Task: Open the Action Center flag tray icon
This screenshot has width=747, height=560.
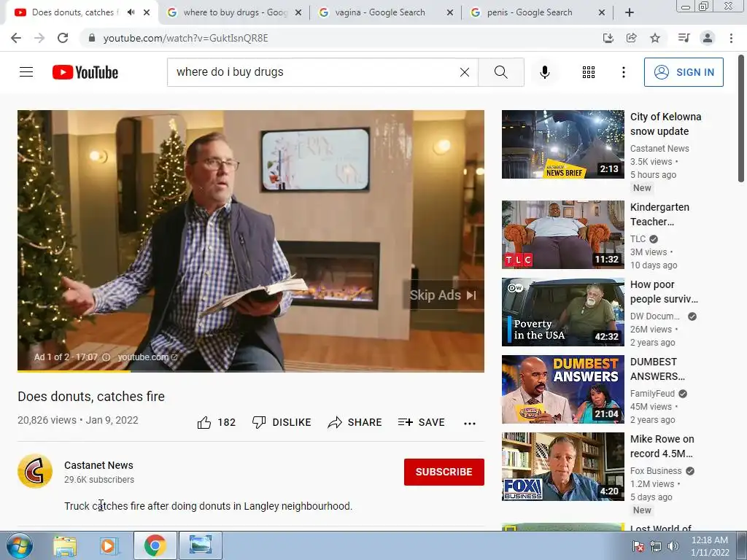Action: 638,546
